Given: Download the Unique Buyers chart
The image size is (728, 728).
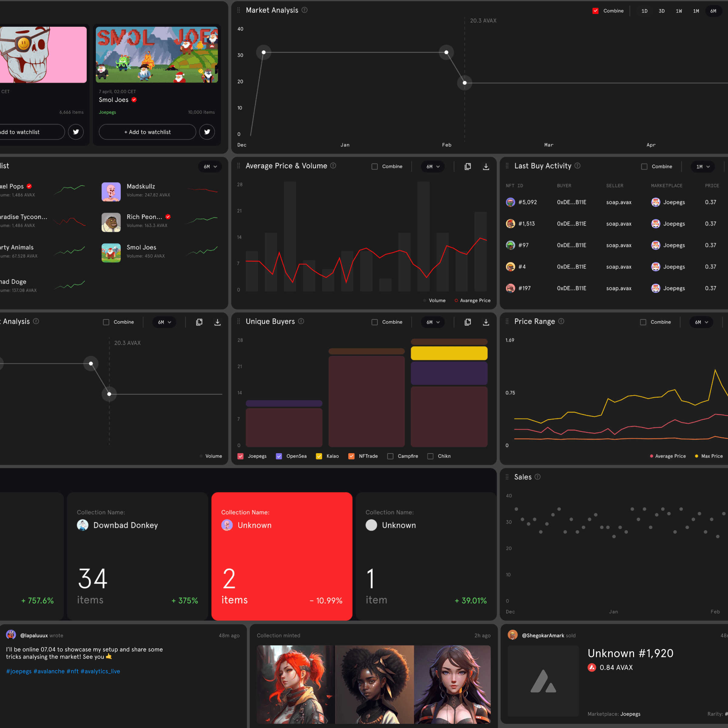Looking at the screenshot, I should [x=486, y=322].
